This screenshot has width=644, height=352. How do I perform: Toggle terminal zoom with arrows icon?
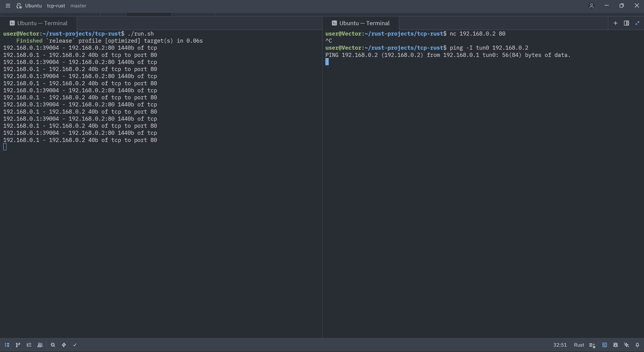coord(637,23)
